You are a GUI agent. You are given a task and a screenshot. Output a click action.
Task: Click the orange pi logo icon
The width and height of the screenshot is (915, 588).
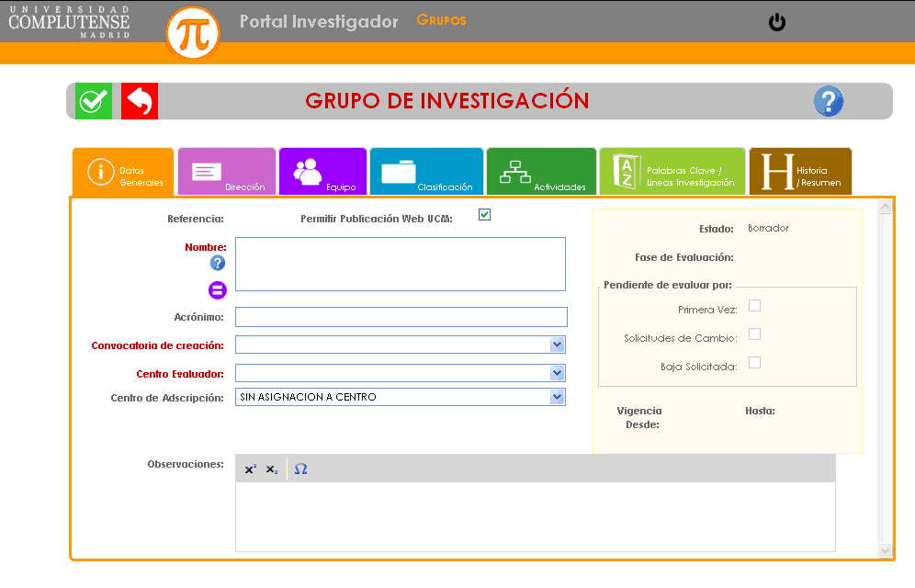(x=193, y=34)
